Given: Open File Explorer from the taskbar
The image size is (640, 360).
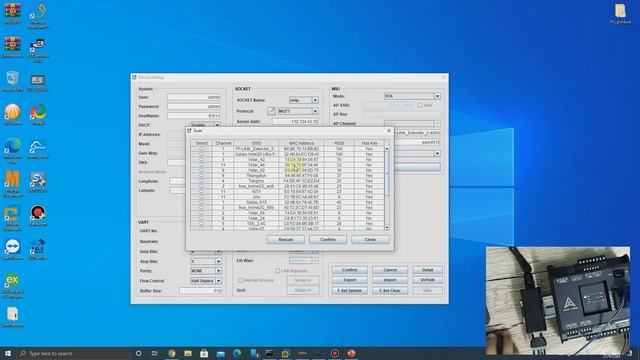Looking at the screenshot, I should pyautogui.click(x=188, y=353).
